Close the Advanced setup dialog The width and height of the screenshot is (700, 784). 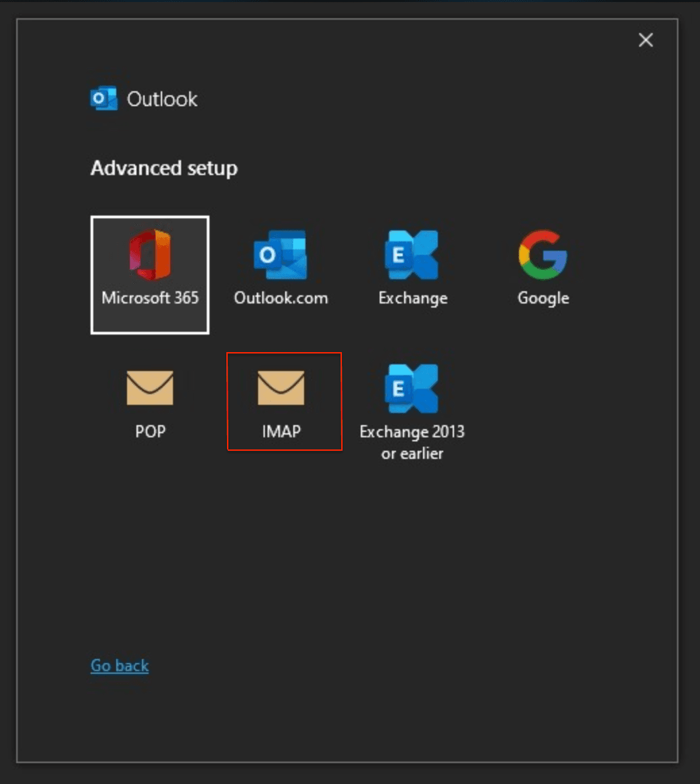(646, 41)
